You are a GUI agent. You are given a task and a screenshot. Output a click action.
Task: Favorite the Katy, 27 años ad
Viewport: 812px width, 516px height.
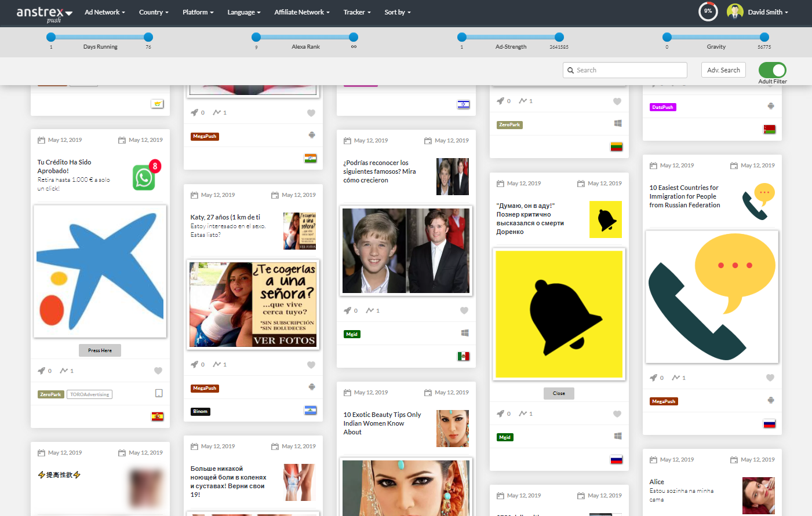311,365
